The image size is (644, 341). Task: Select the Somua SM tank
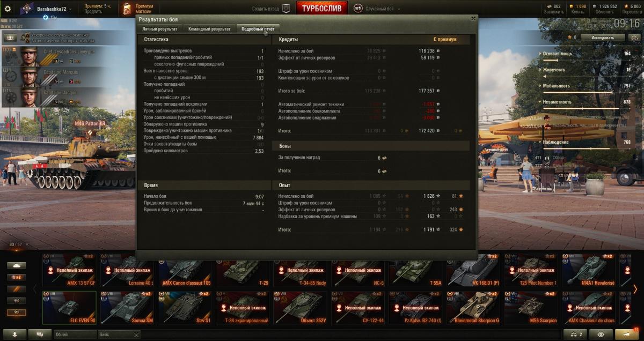click(x=127, y=308)
